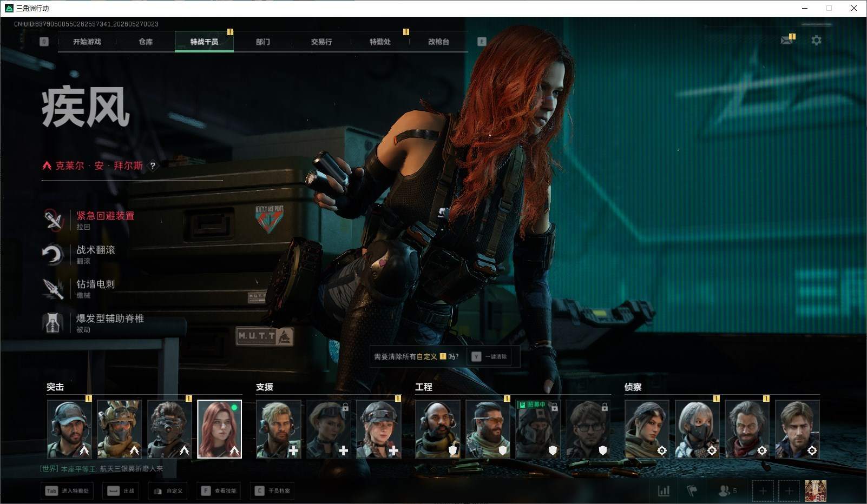Viewport: 867px width, 504px height.
Task: Click the 支援 class heading
Action: (265, 387)
